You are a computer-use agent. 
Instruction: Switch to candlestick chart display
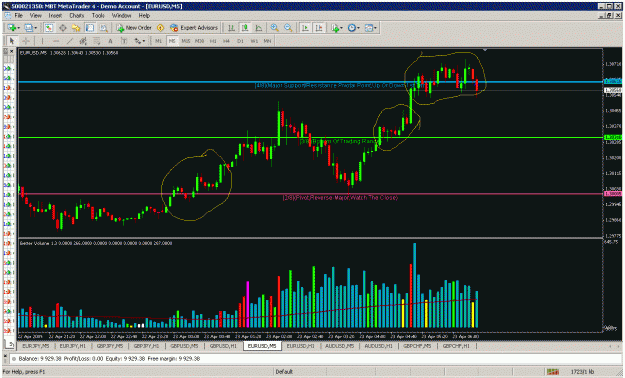(x=245, y=28)
